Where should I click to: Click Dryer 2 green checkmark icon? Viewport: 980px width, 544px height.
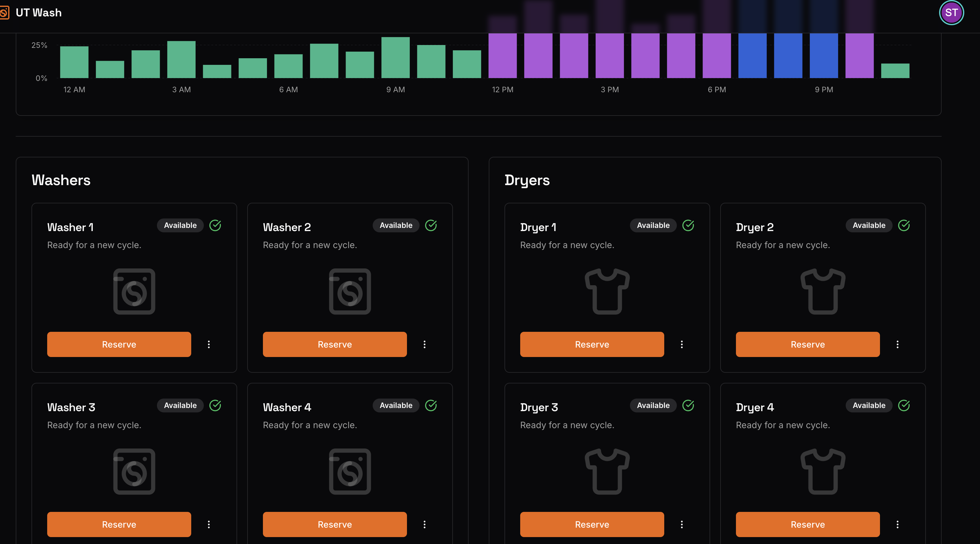(904, 225)
